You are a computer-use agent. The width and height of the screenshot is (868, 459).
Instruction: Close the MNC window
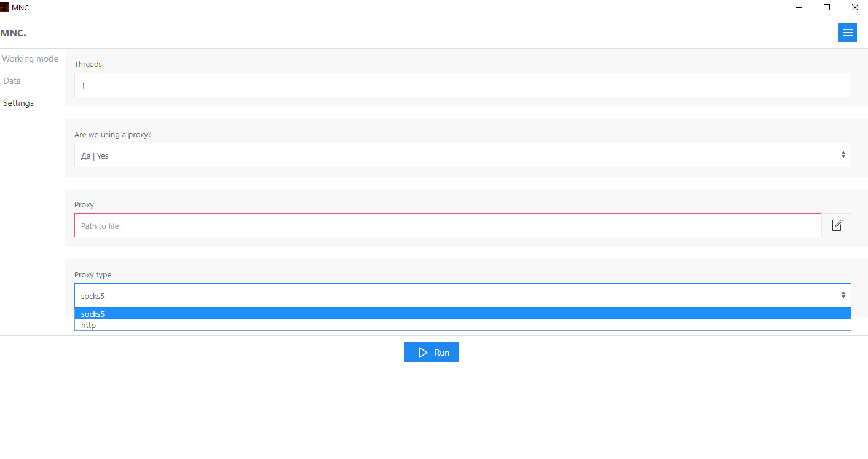point(854,7)
